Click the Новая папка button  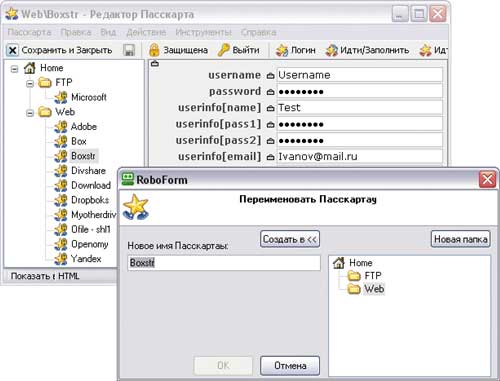coord(461,239)
